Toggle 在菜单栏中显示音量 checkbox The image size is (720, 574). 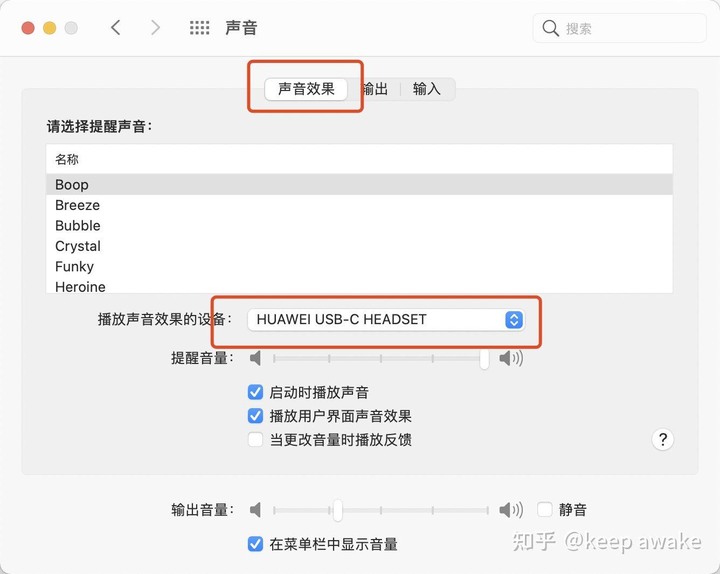[x=255, y=544]
